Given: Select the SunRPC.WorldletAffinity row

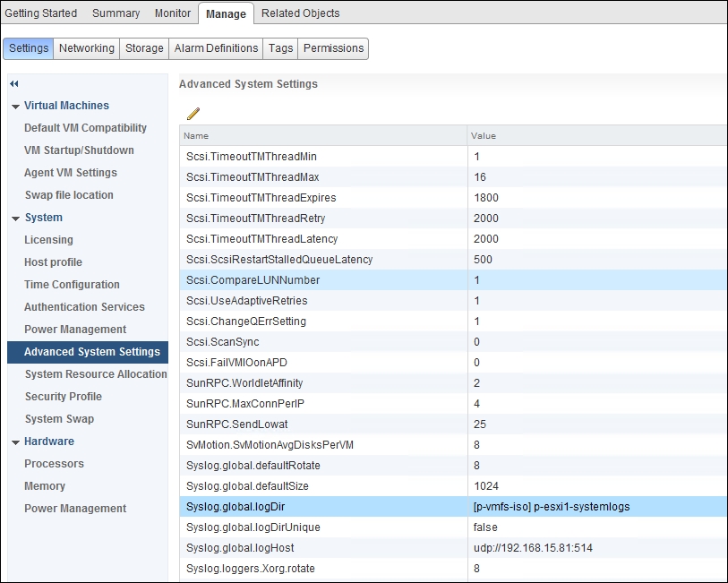Looking at the screenshot, I should click(x=454, y=383).
